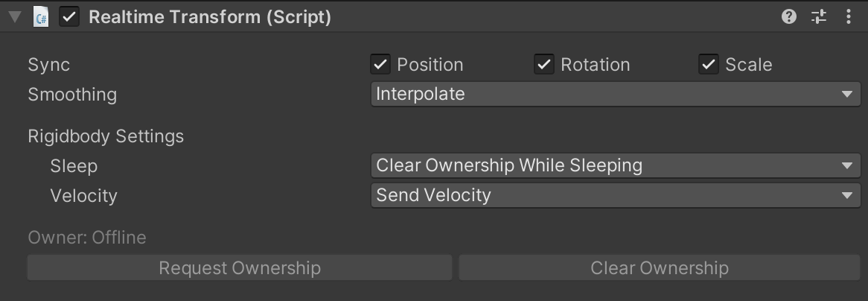Click the Realtime Transform (Script) header title
This screenshot has width=868, height=301.
210,17
